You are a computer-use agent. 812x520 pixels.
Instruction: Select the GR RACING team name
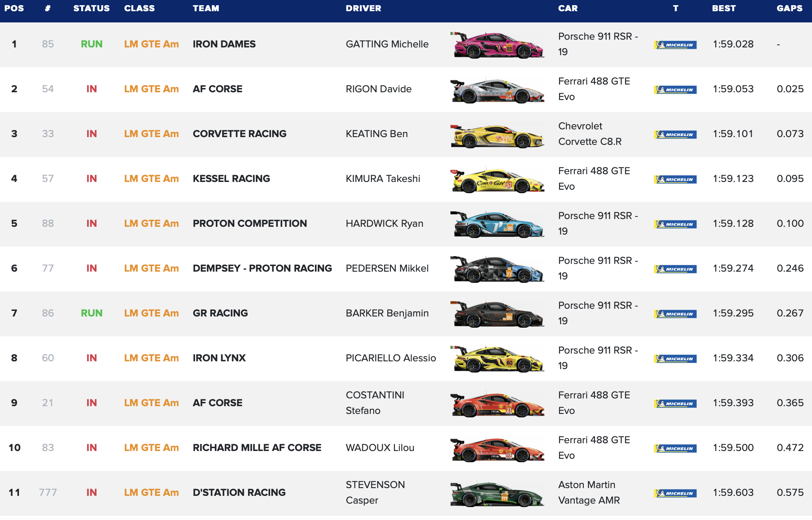pyautogui.click(x=220, y=313)
